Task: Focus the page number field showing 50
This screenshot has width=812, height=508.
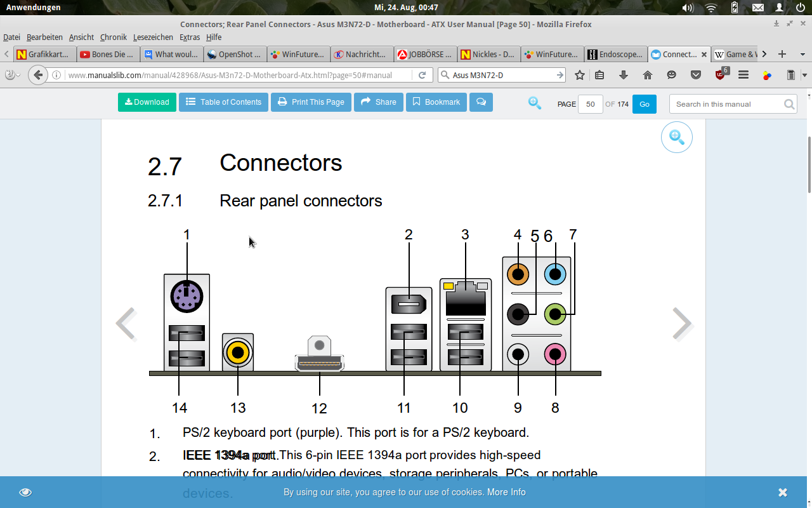Action: click(x=590, y=104)
